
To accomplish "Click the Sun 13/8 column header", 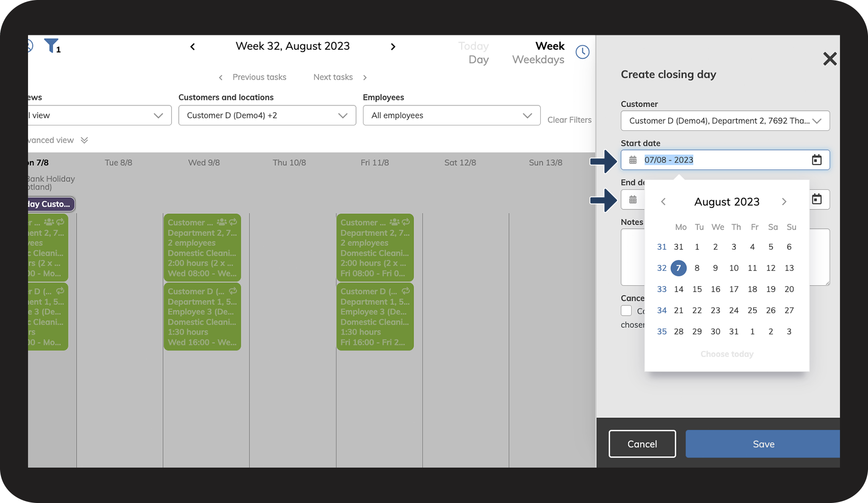I will click(x=546, y=163).
